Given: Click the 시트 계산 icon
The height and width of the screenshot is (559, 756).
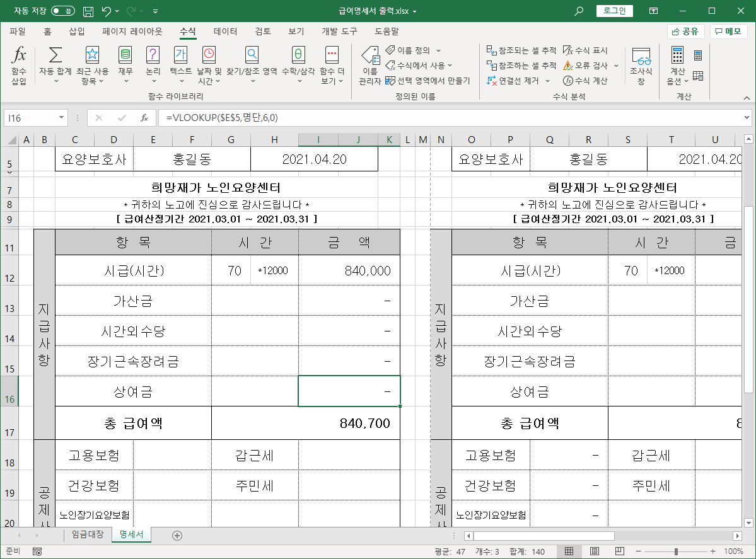Looking at the screenshot, I should (x=697, y=76).
